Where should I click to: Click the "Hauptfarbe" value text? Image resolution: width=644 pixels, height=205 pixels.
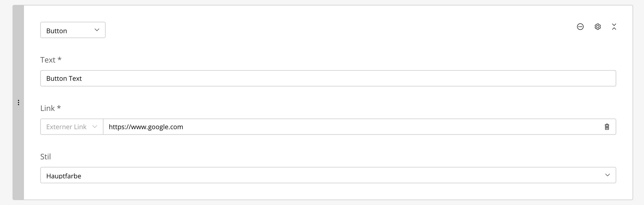[64, 176]
